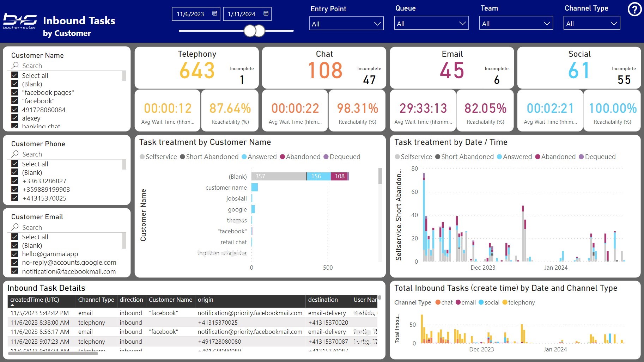This screenshot has width=644, height=362.
Task: Uncheck alexey customer name checkbox
Action: [x=15, y=118]
